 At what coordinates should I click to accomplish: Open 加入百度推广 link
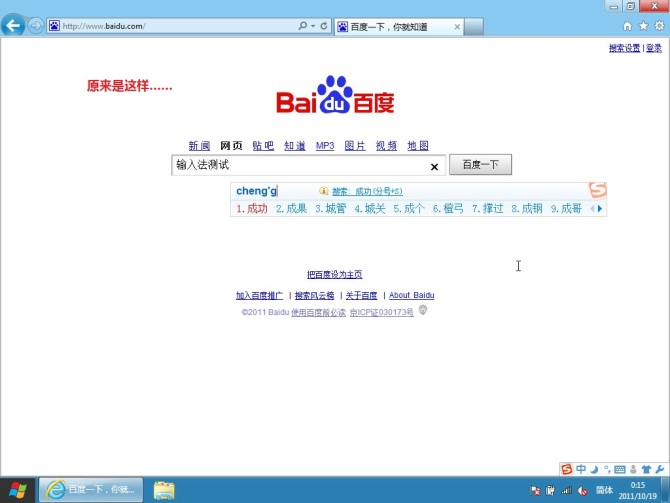point(259,295)
